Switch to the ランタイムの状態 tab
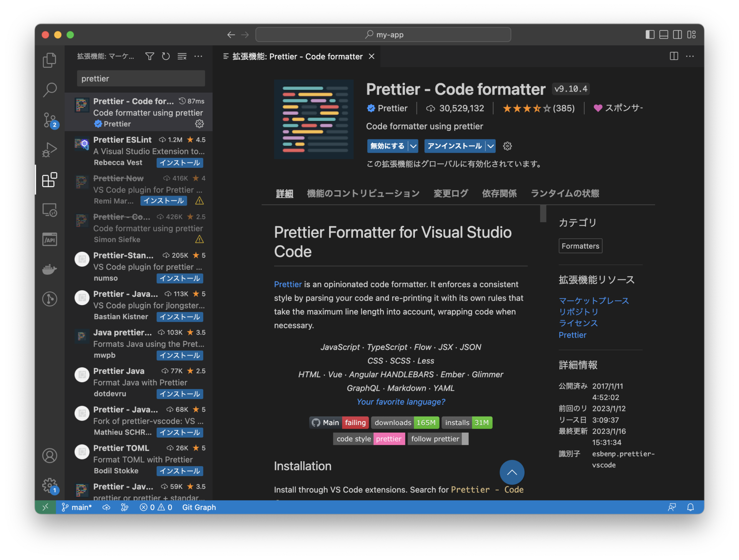The width and height of the screenshot is (739, 560). coord(565,194)
